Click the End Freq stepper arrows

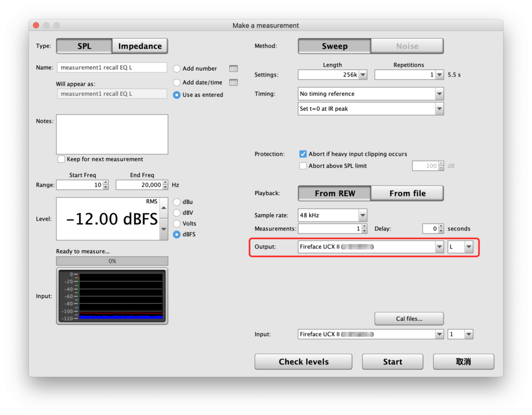165,185
